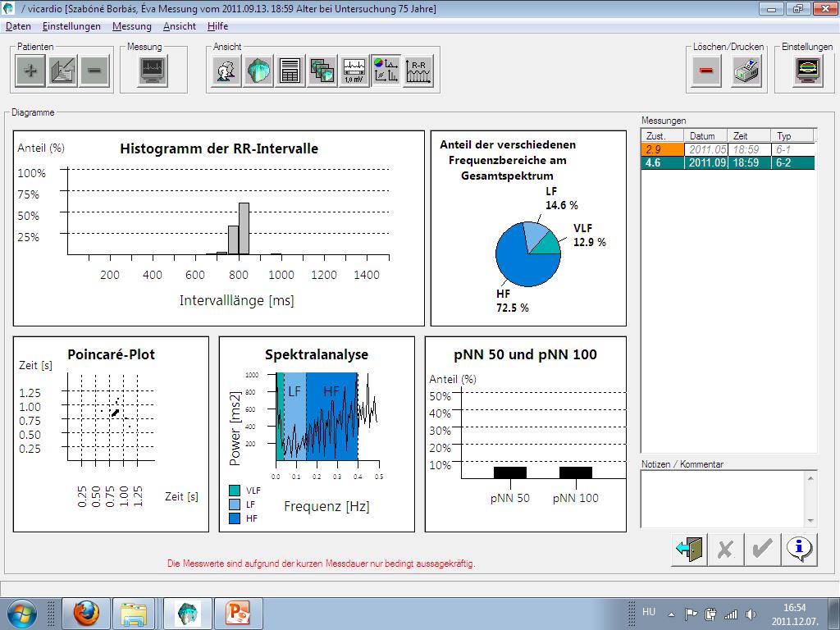The height and width of the screenshot is (630, 840).
Task: Add a new patient with the plus button
Action: 30,71
